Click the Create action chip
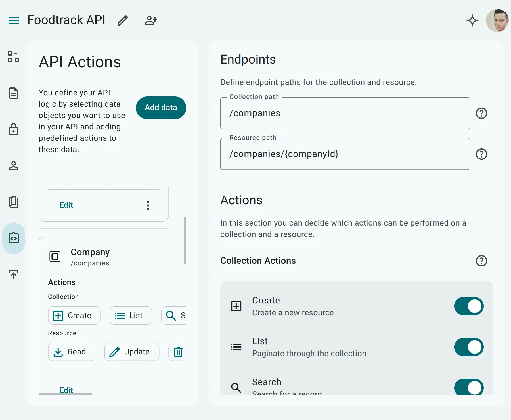Viewport: 511px width, 420px height. click(74, 316)
